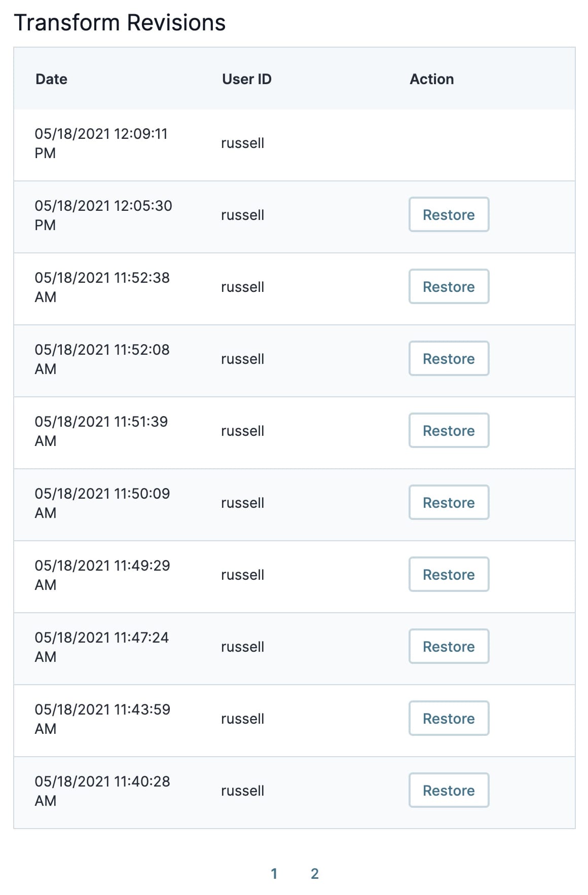Restore the 11:47:24 AM revision
588x895 pixels.
(449, 647)
